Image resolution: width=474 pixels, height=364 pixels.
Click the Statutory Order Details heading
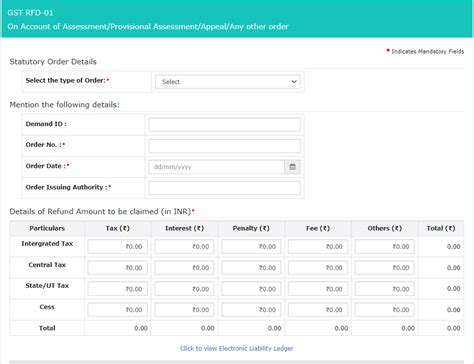pos(53,62)
